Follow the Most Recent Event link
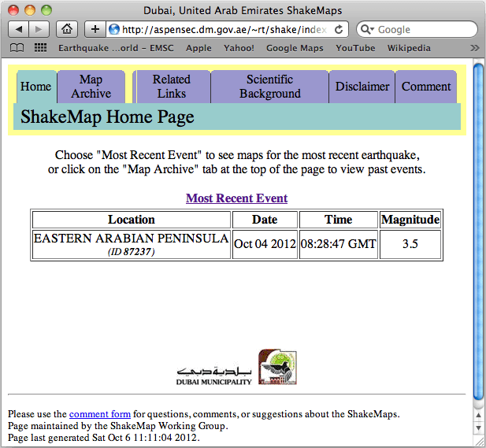 [237, 198]
